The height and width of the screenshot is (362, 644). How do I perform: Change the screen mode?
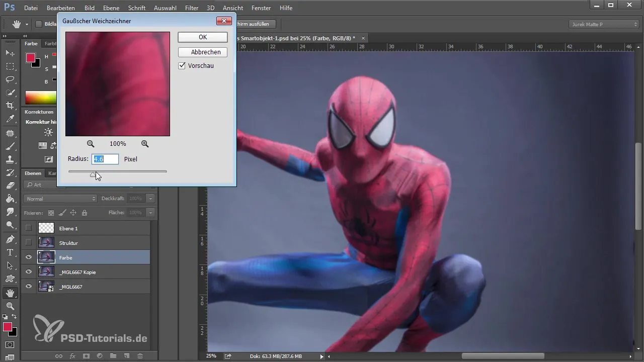tap(10, 357)
